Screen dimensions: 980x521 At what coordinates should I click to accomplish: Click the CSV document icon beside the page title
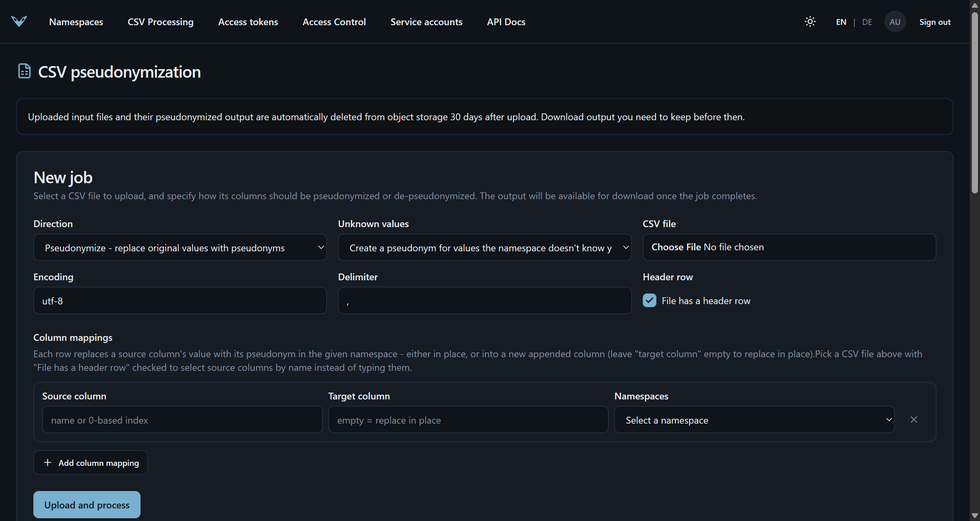24,71
